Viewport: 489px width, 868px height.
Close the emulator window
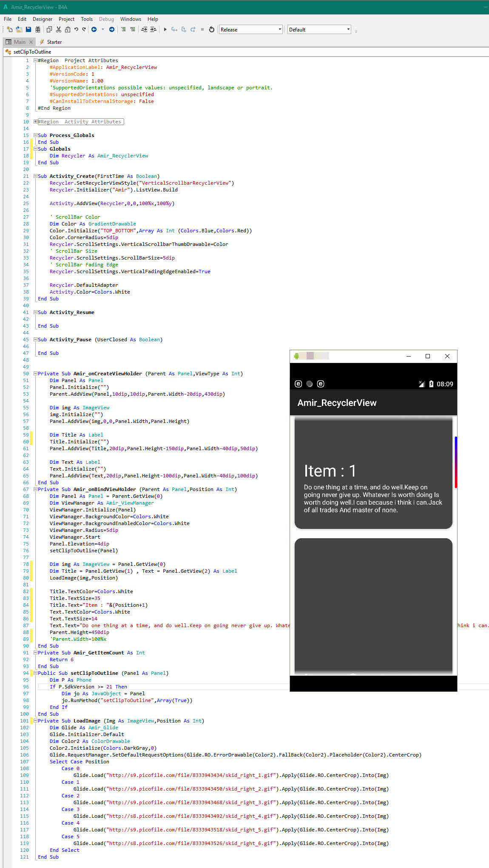(x=447, y=356)
